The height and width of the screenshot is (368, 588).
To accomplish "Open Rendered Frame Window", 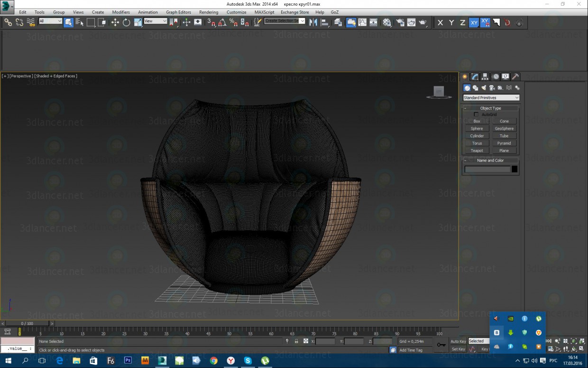I will [x=411, y=22].
